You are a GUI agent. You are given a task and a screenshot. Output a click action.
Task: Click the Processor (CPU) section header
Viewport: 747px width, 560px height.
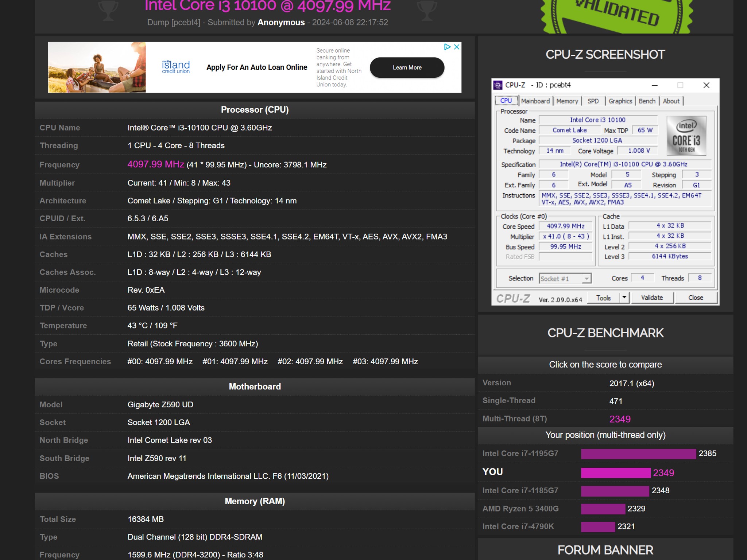[255, 110]
